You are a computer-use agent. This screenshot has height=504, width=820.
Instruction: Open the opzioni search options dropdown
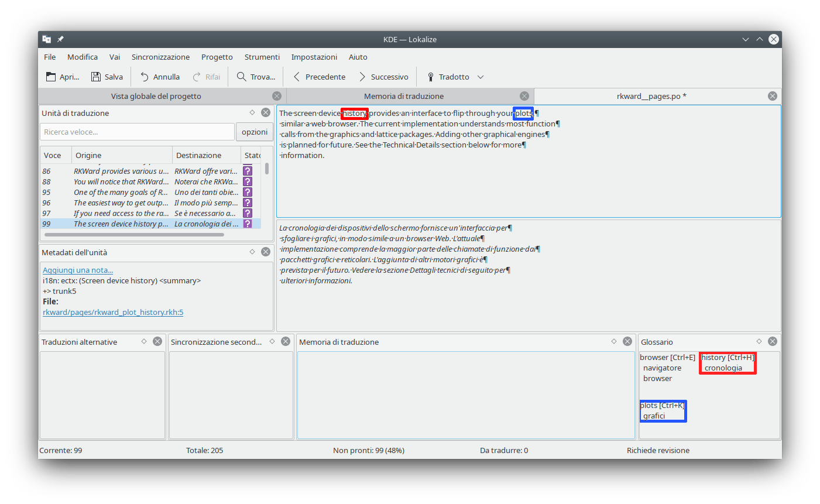coord(255,132)
